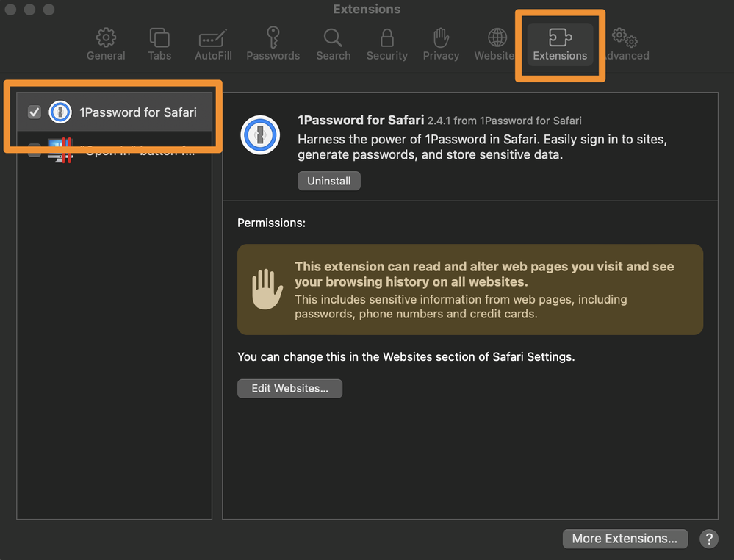Open the Privacy hand icon pane
Viewport: 734px width, 560px height.
[x=441, y=45]
